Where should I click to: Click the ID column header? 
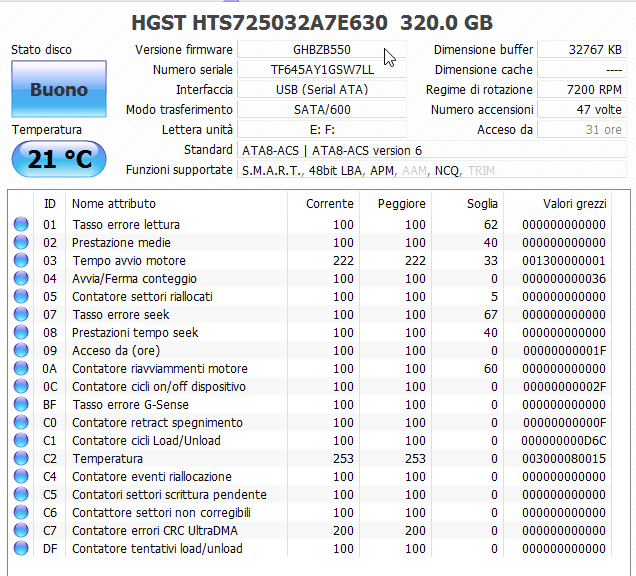point(49,204)
